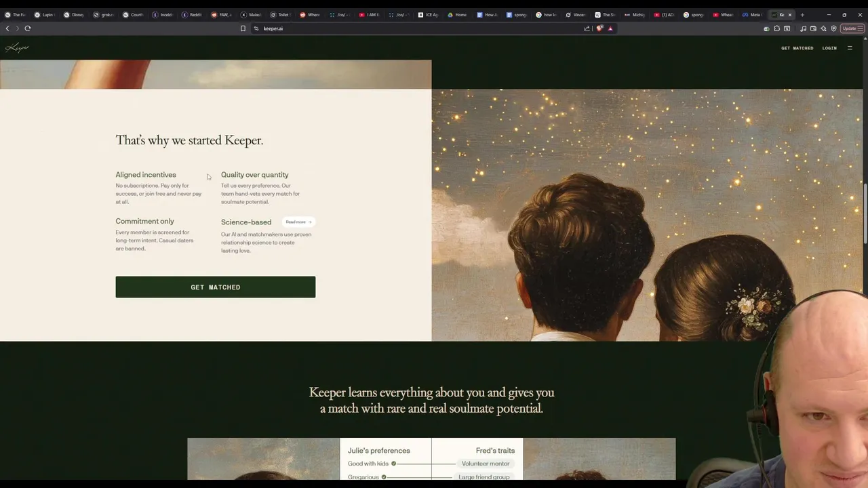The image size is (868, 488).
Task: Click the Read more pill button
Action: (298, 222)
